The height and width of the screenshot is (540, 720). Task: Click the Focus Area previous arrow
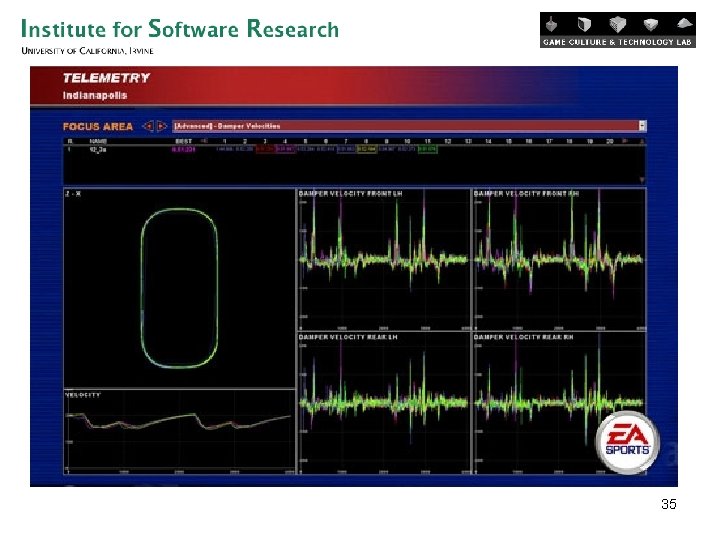coord(148,126)
